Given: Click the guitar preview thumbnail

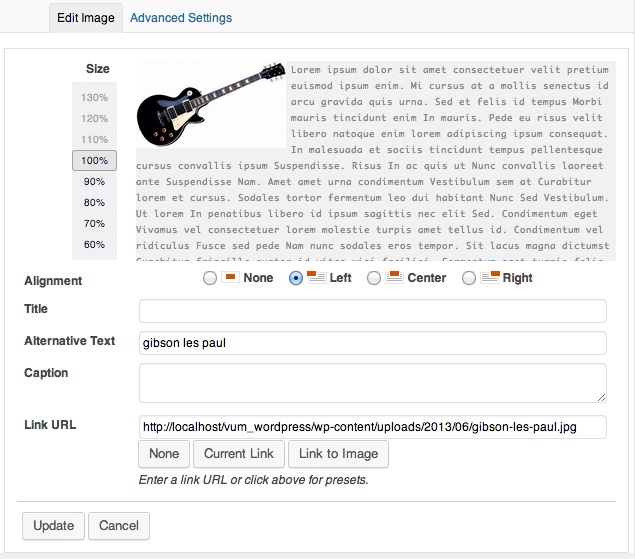Looking at the screenshot, I should [211, 105].
